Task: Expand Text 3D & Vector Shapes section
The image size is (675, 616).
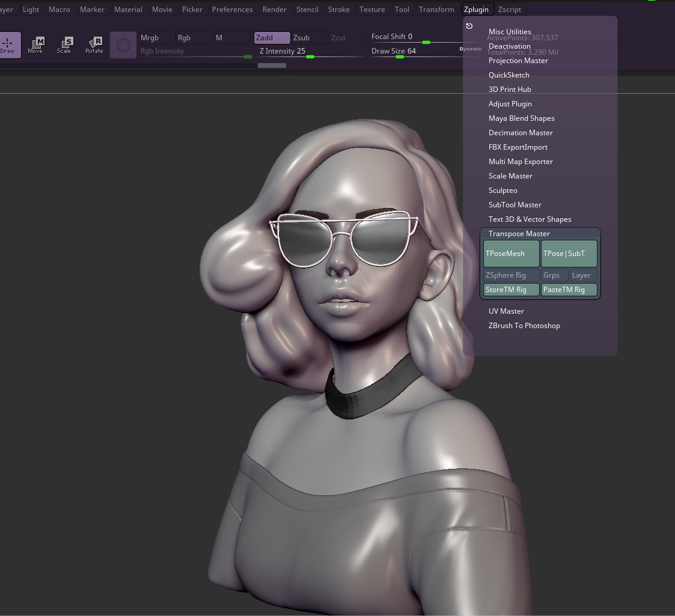Action: (x=530, y=219)
